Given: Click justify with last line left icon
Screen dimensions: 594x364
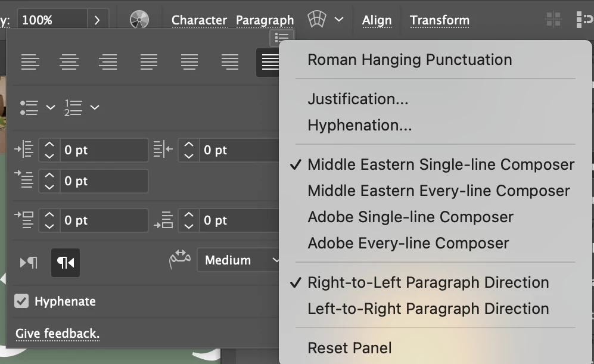Looking at the screenshot, I should 149,61.
